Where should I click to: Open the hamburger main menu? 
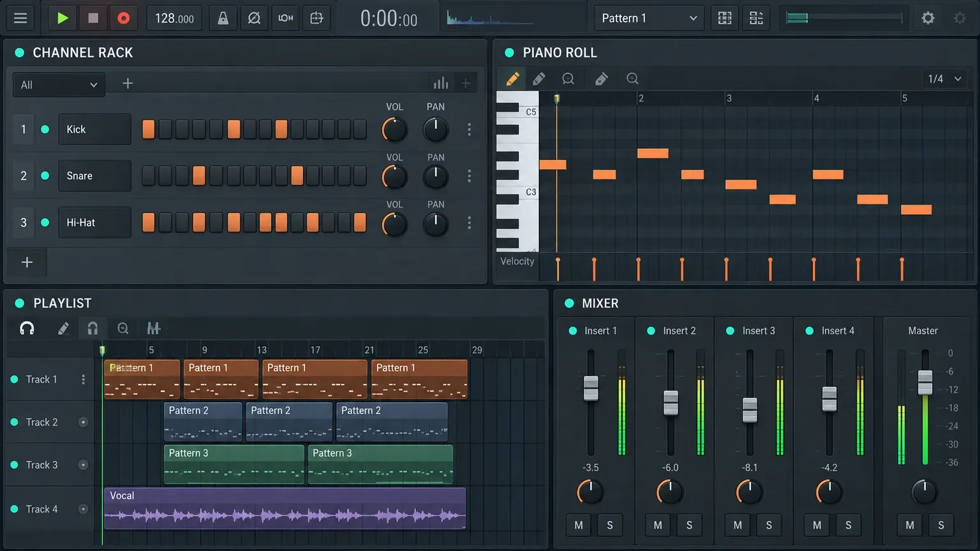click(20, 18)
